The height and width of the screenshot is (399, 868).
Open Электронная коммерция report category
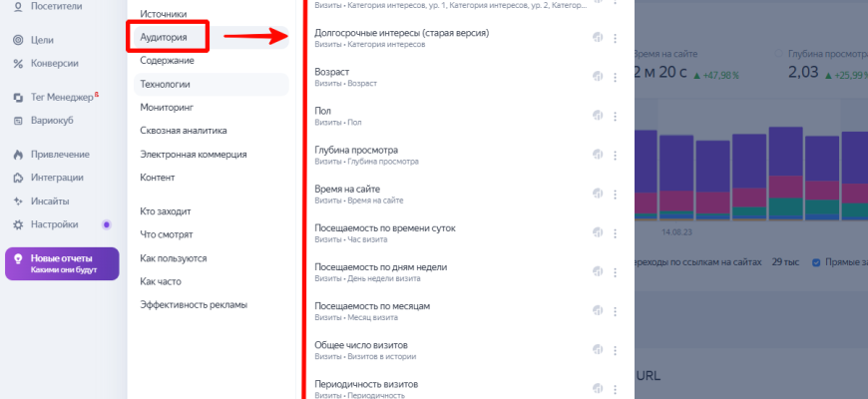click(194, 155)
